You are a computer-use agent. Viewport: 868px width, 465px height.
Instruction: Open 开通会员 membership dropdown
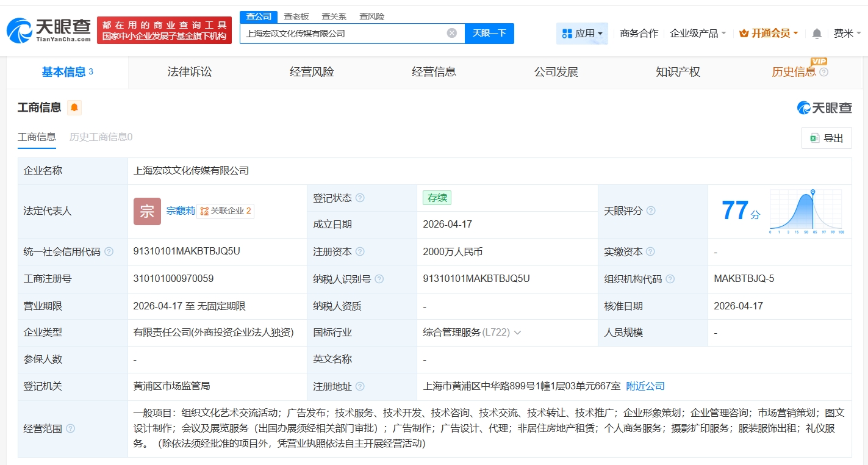(768, 34)
